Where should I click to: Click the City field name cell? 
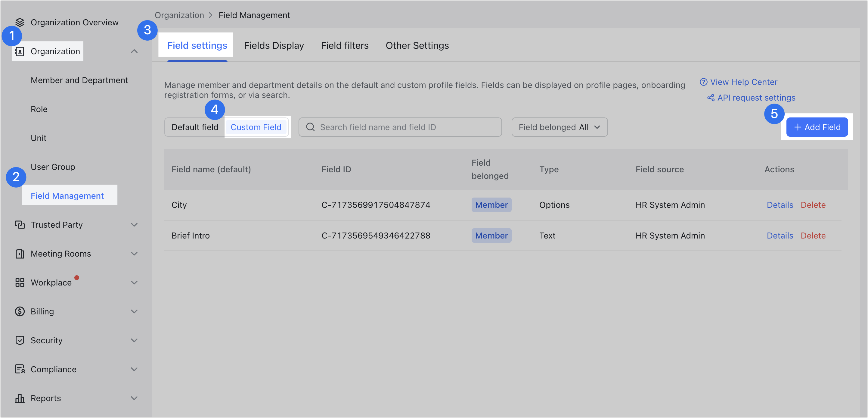coord(179,205)
